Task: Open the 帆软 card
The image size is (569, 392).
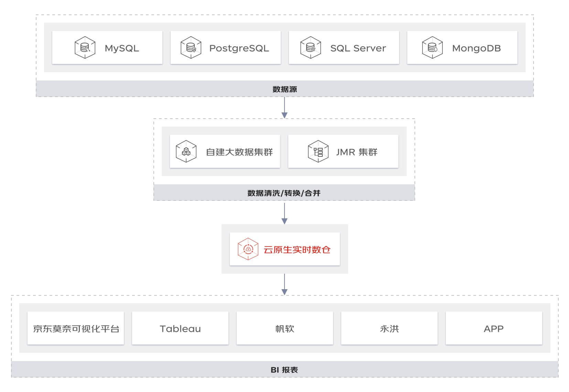Action: [x=285, y=328]
